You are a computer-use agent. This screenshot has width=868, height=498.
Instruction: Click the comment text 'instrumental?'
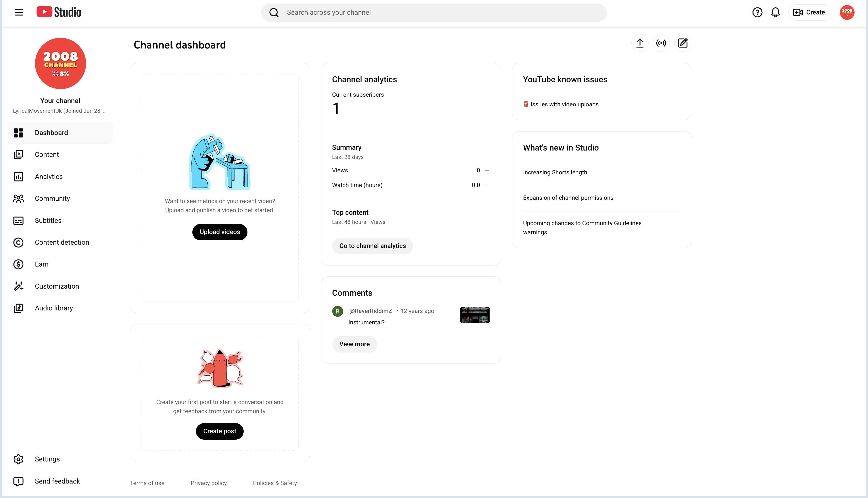[x=366, y=323]
